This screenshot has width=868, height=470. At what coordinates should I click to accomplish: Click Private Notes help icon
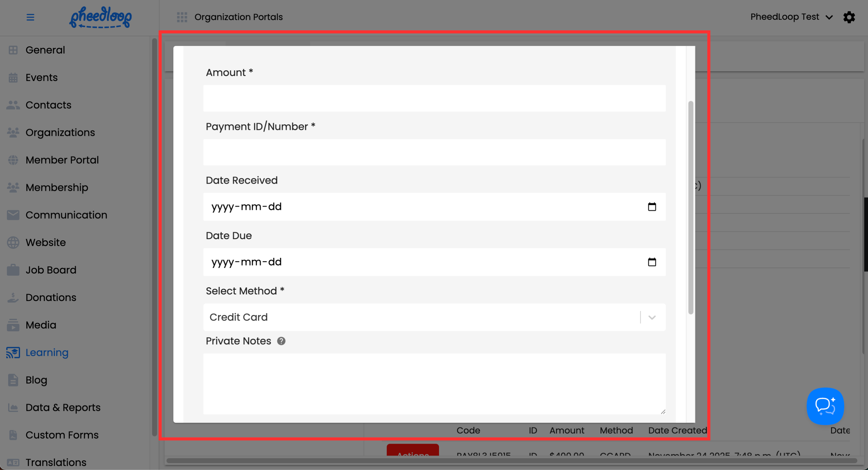[281, 341]
